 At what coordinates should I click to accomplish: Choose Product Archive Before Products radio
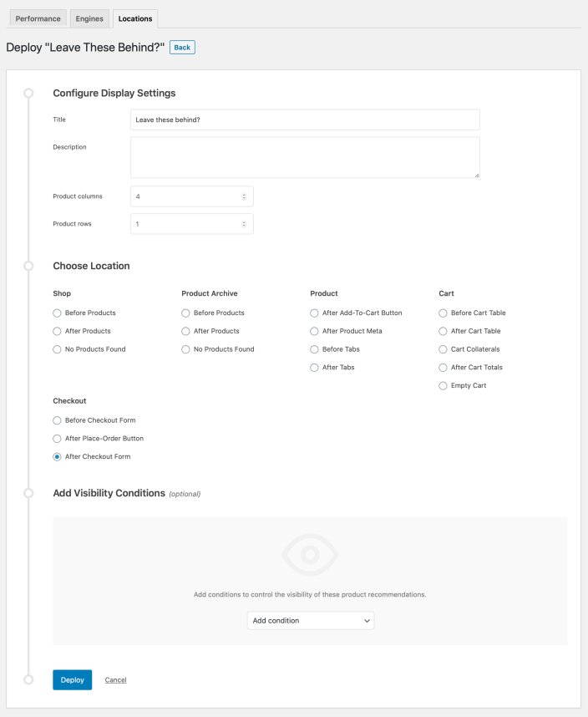coord(185,313)
